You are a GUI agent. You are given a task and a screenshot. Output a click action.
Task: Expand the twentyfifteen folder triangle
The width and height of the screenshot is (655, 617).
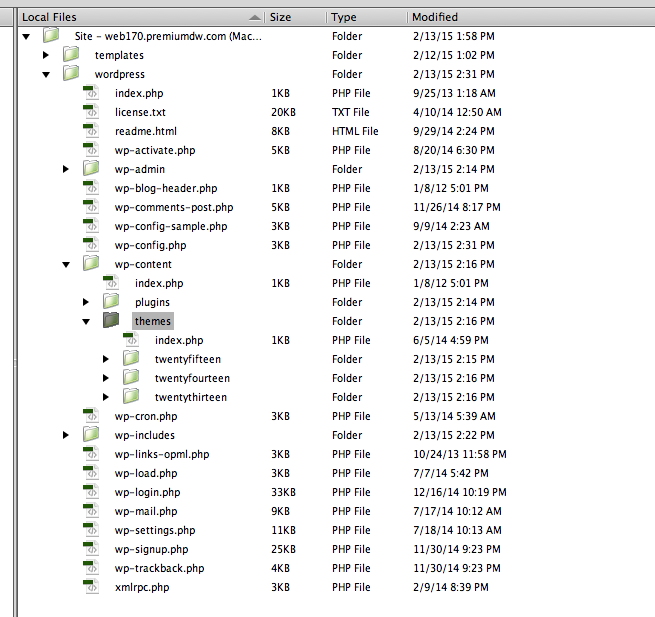pos(106,359)
